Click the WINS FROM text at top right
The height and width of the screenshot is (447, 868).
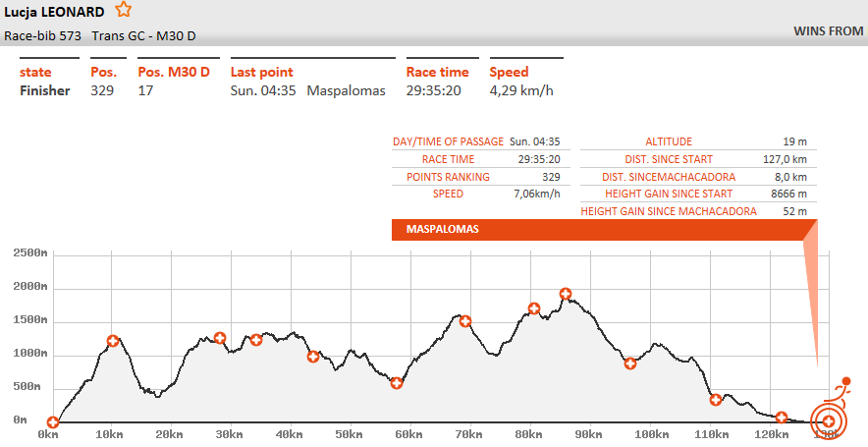point(828,31)
